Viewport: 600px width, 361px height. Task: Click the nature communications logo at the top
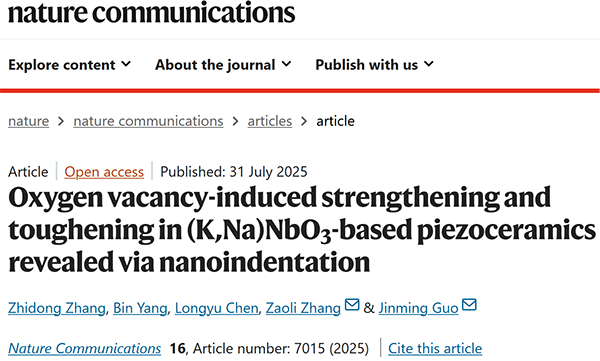152,12
